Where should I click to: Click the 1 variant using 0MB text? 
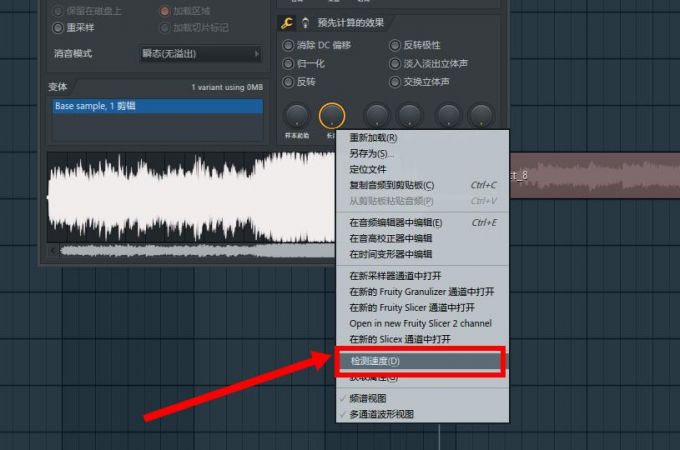click(227, 87)
